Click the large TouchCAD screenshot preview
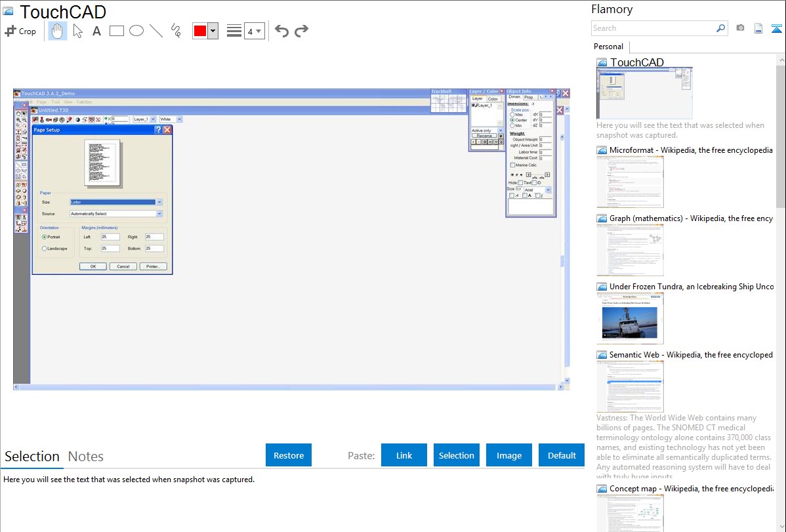Screen dimensions: 786x532 (292, 239)
